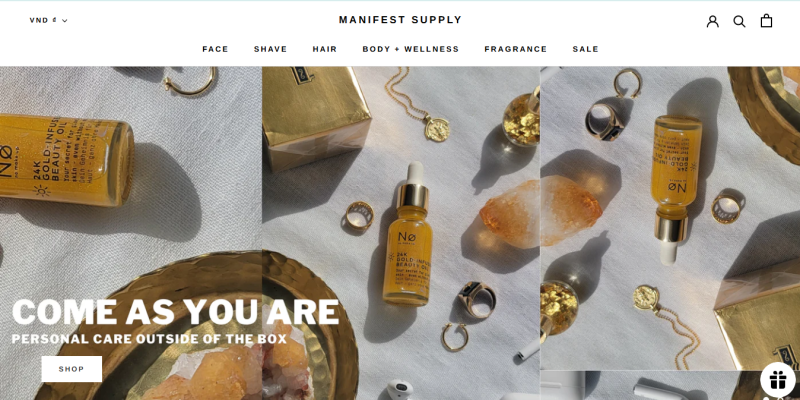Click the Manifest Supply logo
800x400 pixels.
click(x=400, y=20)
